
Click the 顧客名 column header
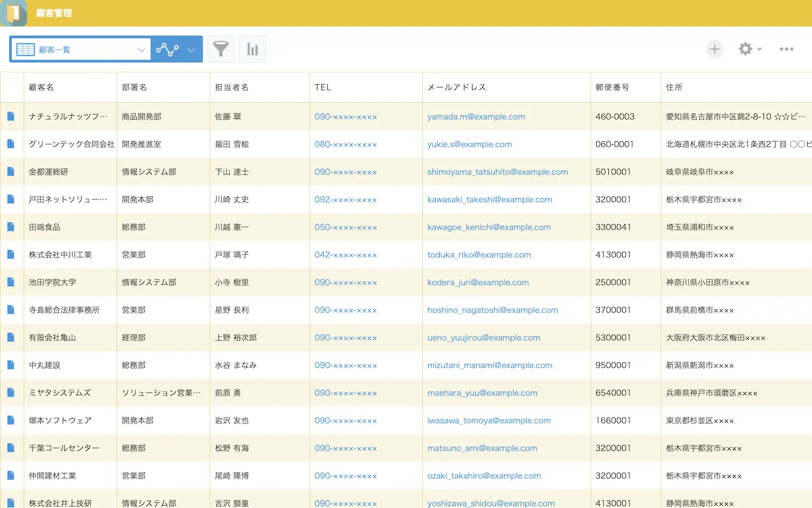pyautogui.click(x=42, y=87)
